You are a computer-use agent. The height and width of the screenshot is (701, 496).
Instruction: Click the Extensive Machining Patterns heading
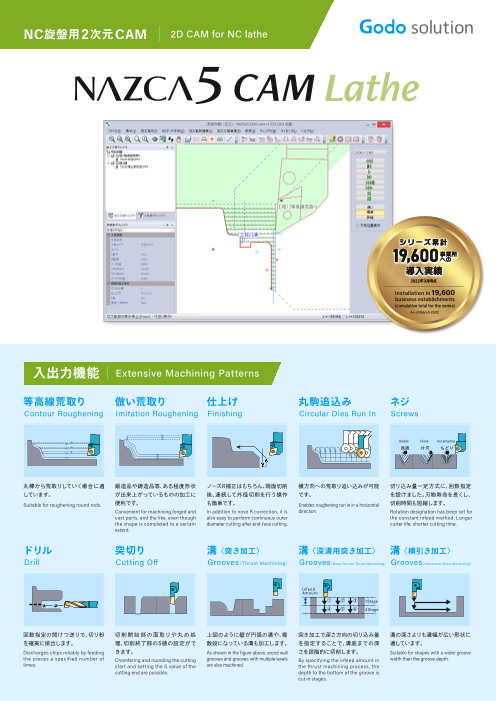(187, 373)
